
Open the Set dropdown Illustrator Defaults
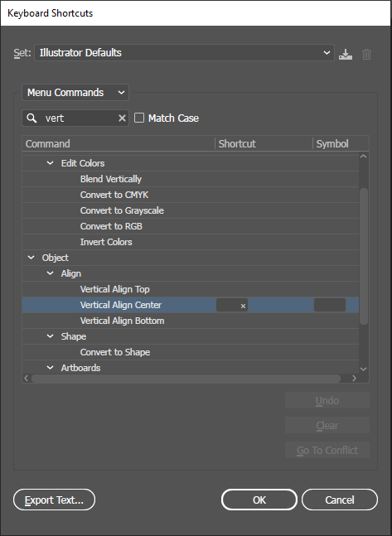tap(184, 53)
